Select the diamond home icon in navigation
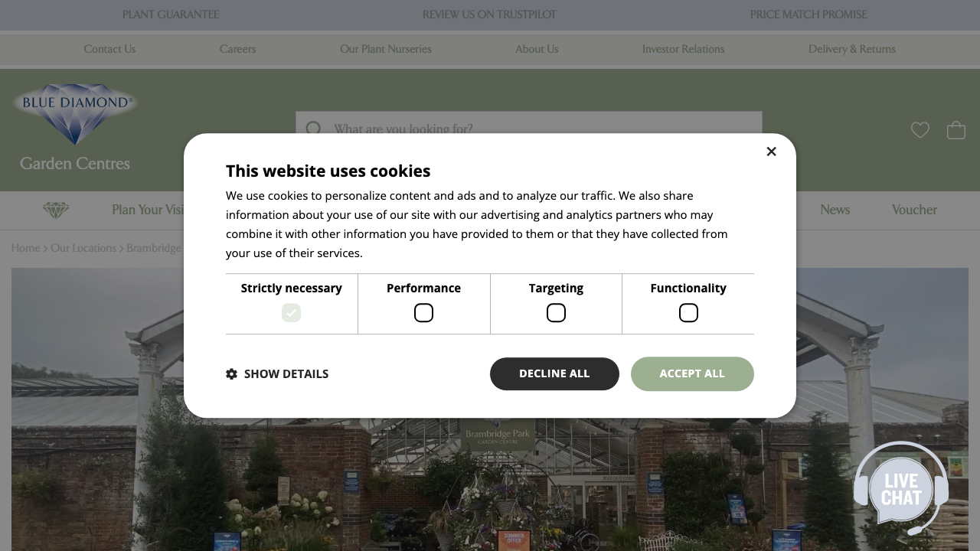The height and width of the screenshot is (551, 980). click(55, 210)
